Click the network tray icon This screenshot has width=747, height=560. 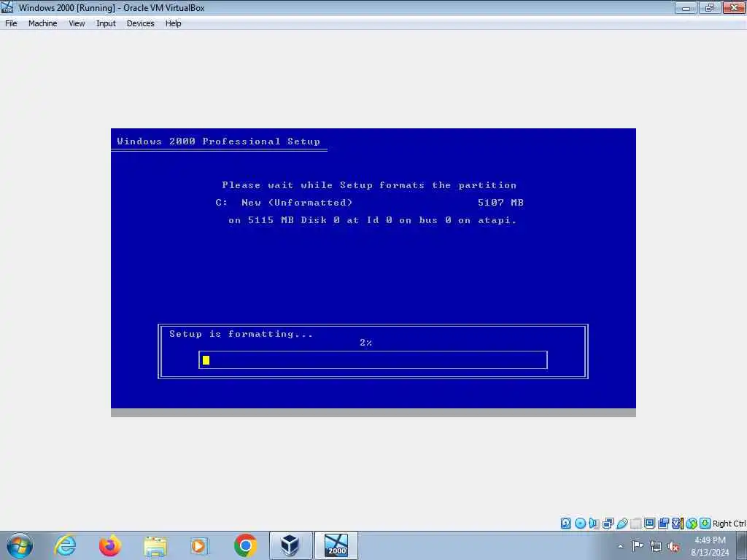656,546
